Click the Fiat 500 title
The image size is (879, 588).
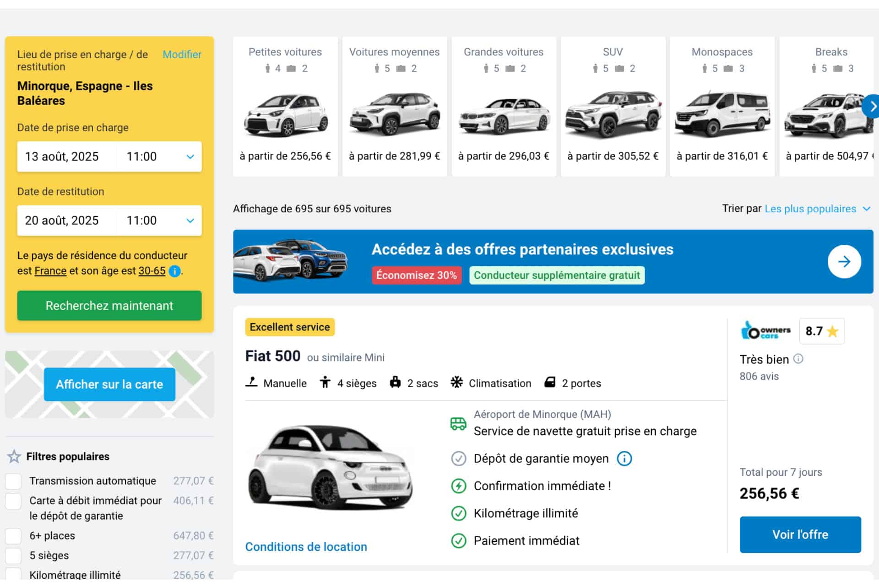(x=273, y=356)
